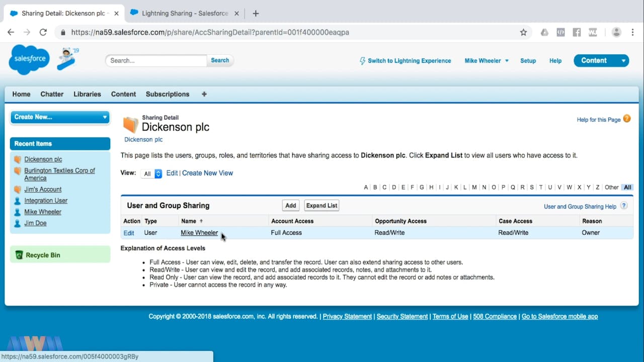Click the code brackets extension icon

(560, 32)
